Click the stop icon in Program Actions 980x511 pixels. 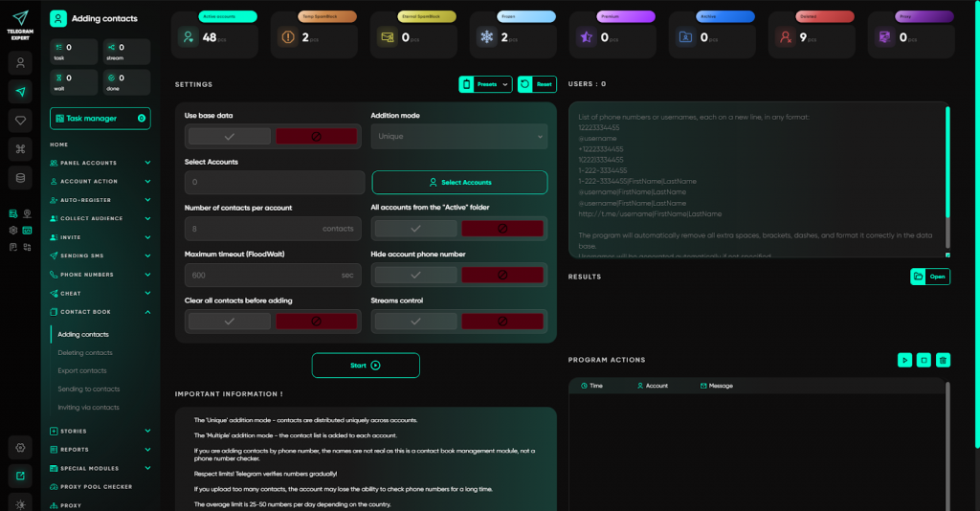(x=924, y=360)
